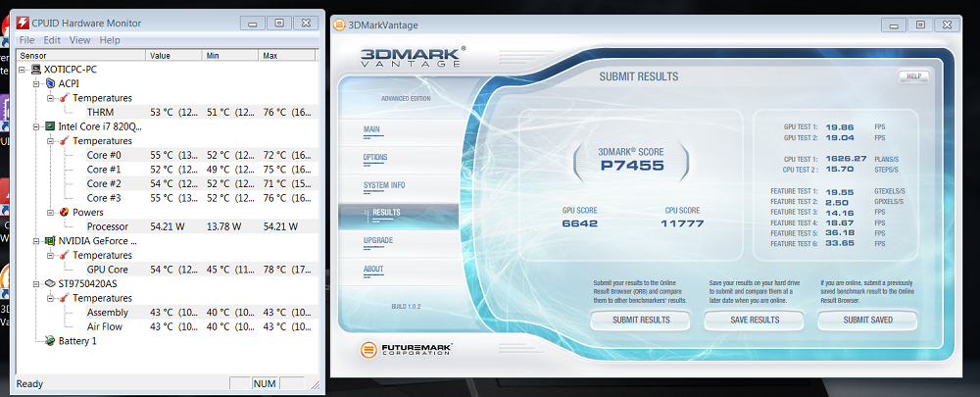The image size is (980, 397).
Task: Maximize the CPUID Hardware Monitor window
Action: pos(279,24)
